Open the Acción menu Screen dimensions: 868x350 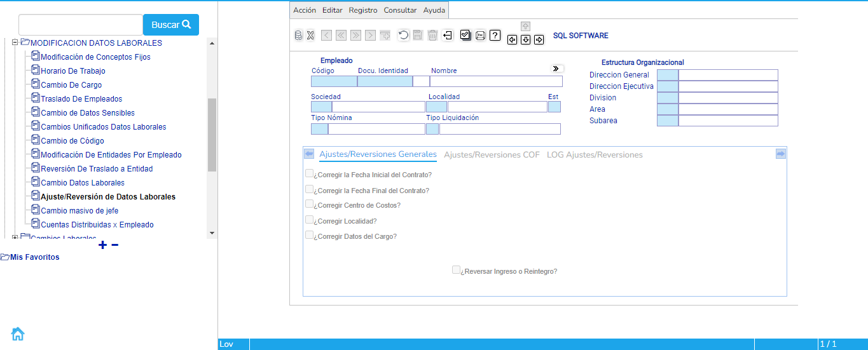coord(305,10)
